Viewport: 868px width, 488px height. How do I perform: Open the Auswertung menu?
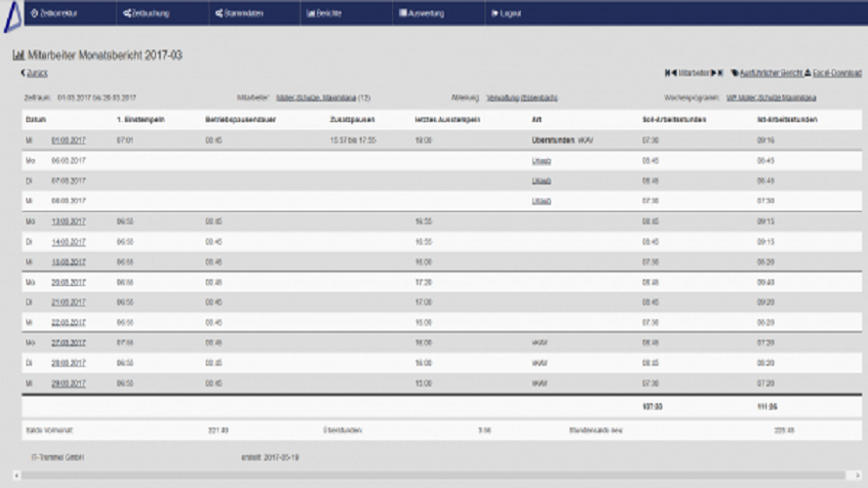pos(422,14)
